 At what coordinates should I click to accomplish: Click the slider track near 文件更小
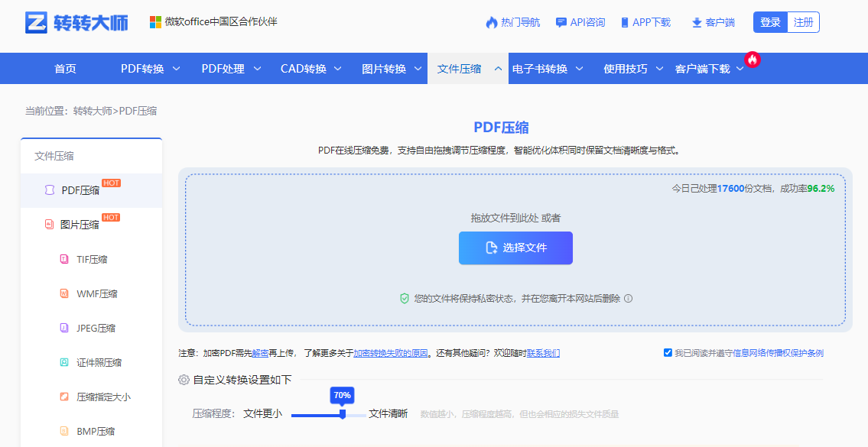314,415
